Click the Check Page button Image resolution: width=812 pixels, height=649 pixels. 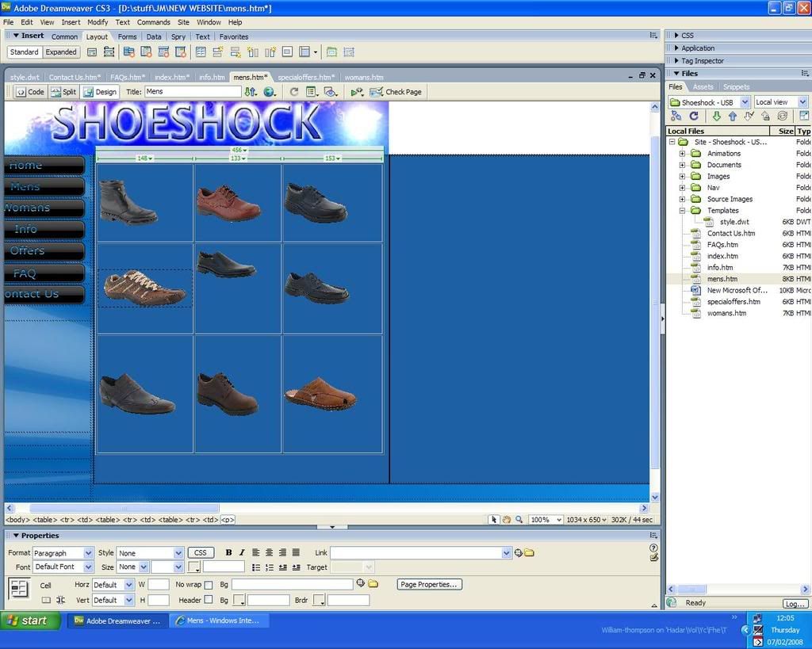[395, 92]
